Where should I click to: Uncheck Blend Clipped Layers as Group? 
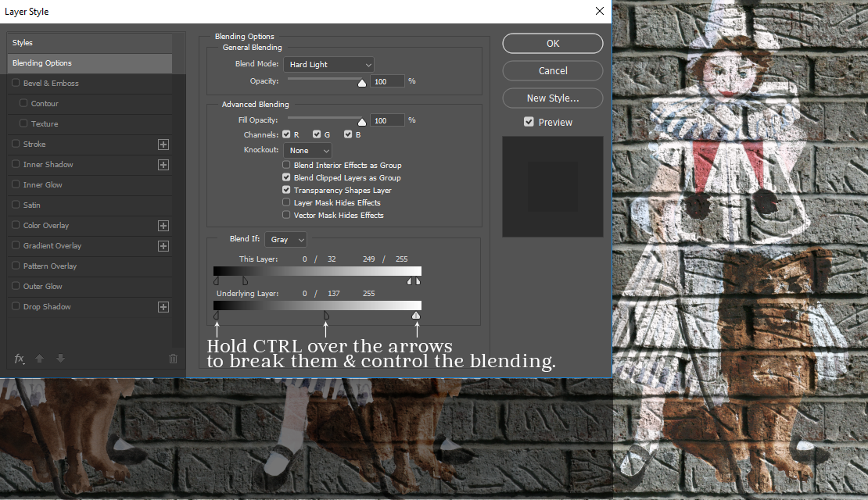tap(286, 177)
